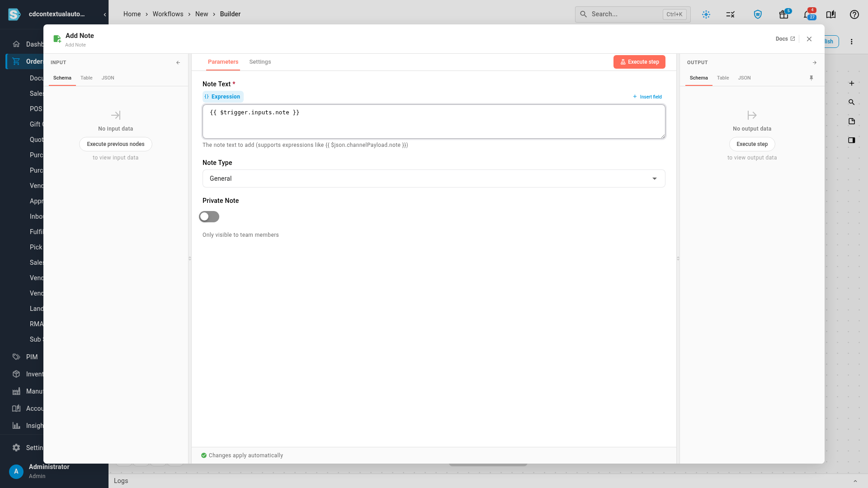
Task: Pin the output data
Action: [x=811, y=78]
